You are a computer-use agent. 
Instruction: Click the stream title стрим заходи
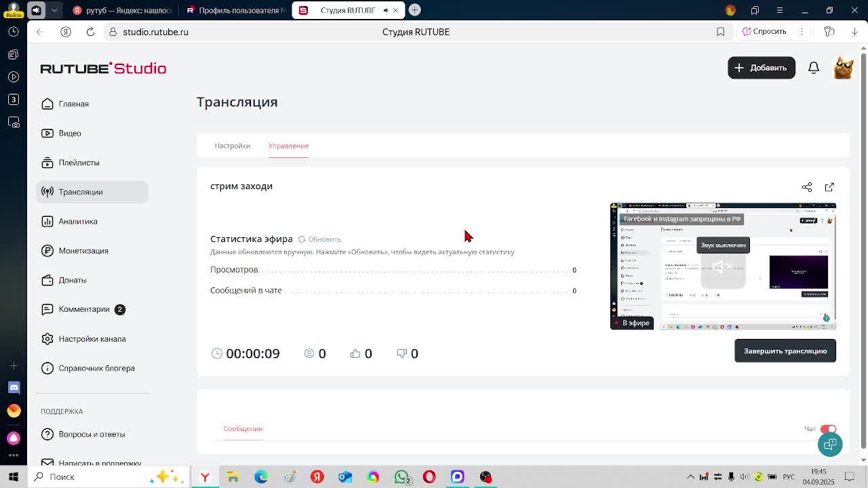click(241, 186)
